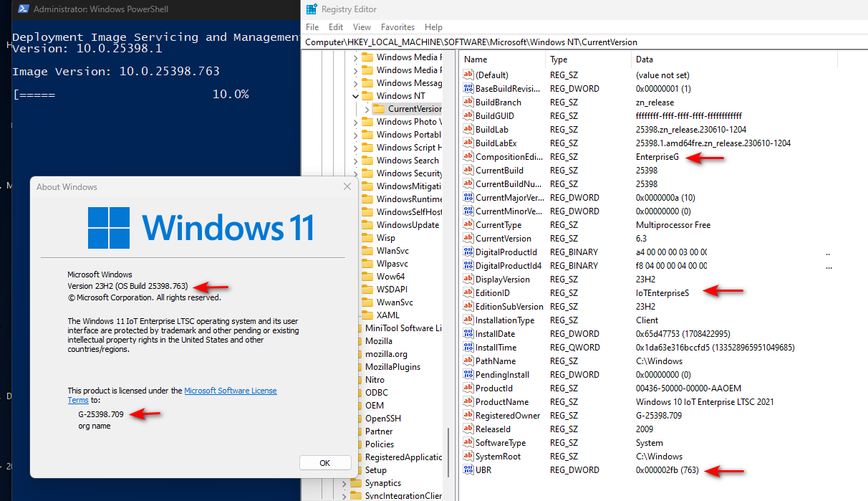Select the Nitro key in tree
The width and height of the screenshot is (868, 501).
(x=375, y=380)
